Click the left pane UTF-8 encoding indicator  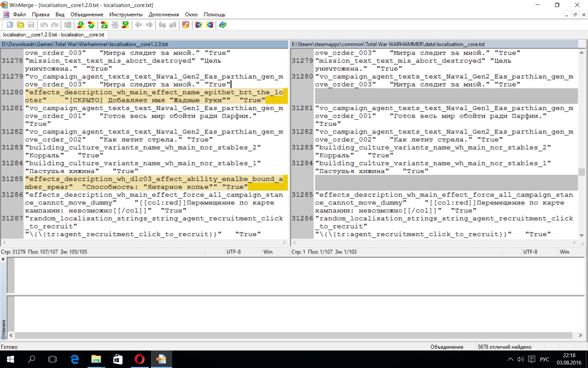(x=233, y=252)
